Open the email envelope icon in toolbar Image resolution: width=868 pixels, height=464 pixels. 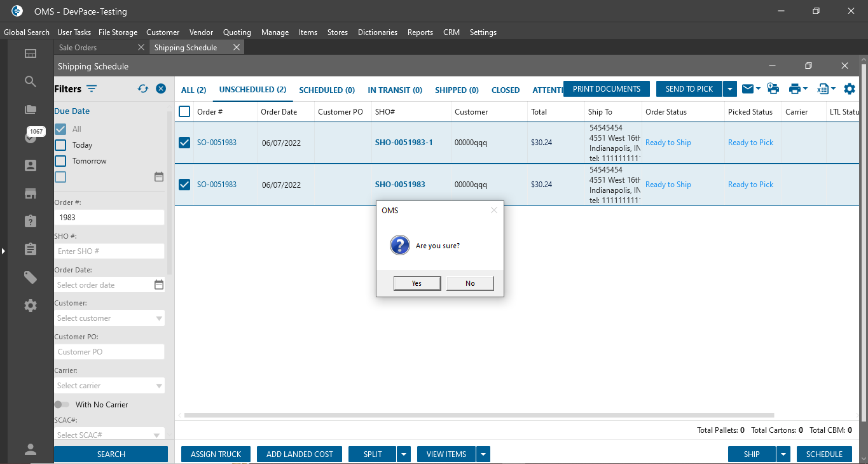click(748, 89)
